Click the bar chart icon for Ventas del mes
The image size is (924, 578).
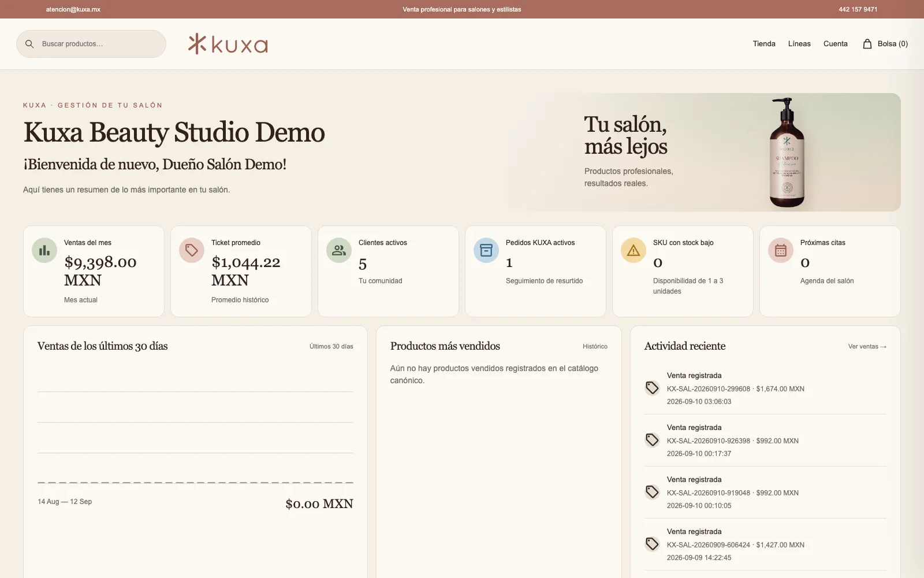tap(44, 250)
